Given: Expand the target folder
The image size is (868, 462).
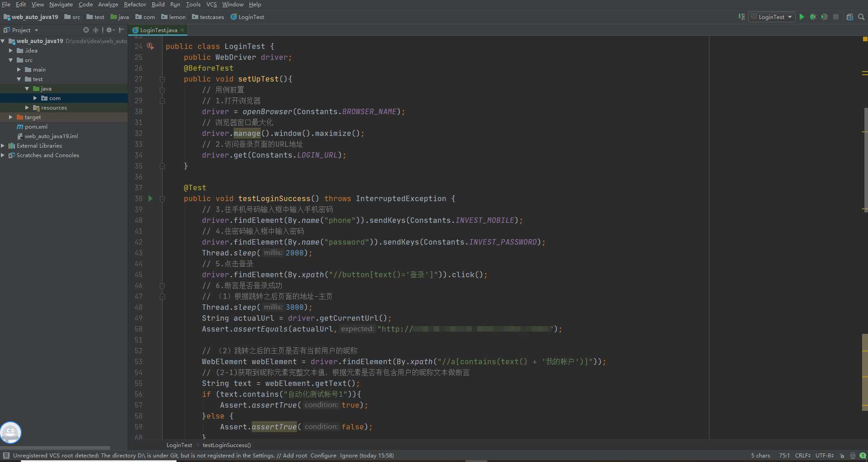Looking at the screenshot, I should (11, 117).
